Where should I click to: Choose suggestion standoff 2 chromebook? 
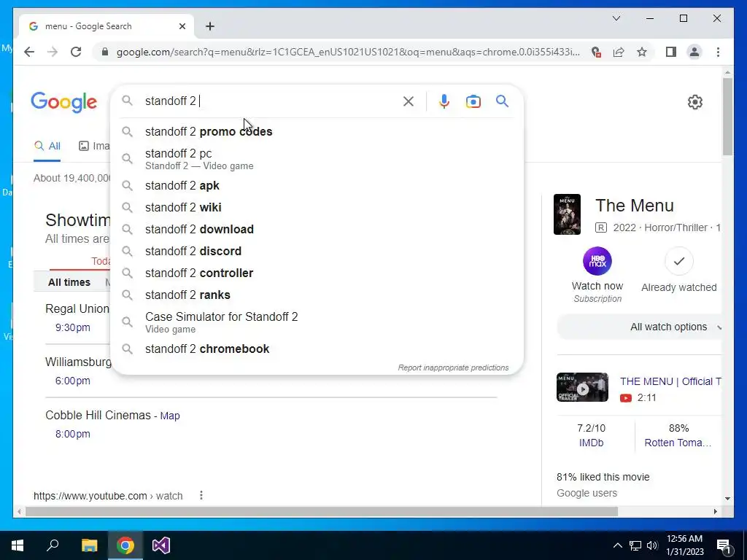pos(317,349)
